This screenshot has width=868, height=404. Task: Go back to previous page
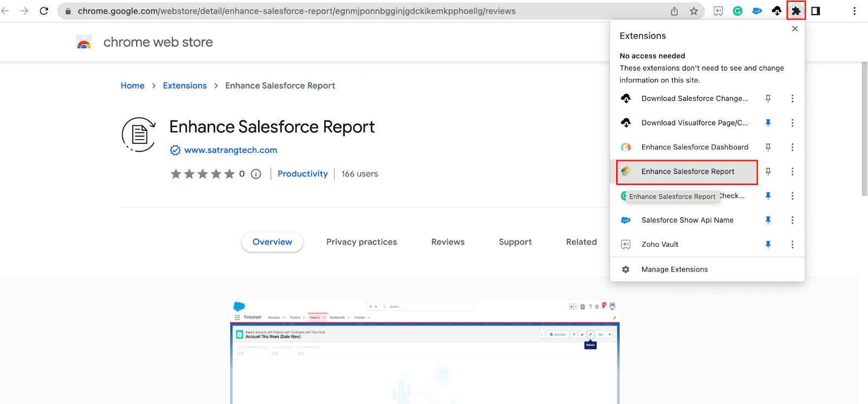(x=5, y=11)
